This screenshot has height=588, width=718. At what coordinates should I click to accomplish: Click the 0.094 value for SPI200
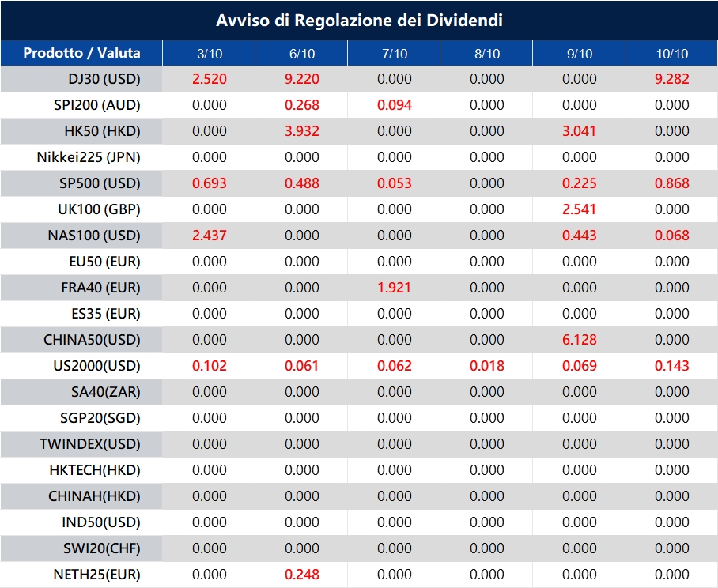point(394,105)
